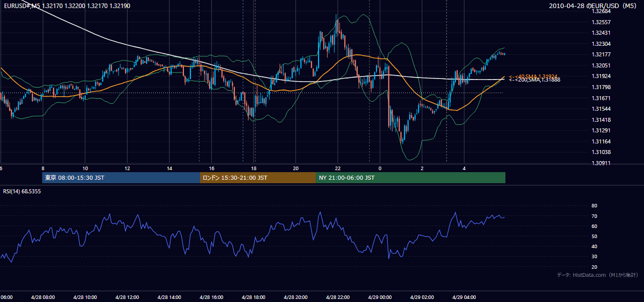Click hour tick 16 under the price chart
Screen dimensions: 644x302
pyautogui.click(x=212, y=168)
